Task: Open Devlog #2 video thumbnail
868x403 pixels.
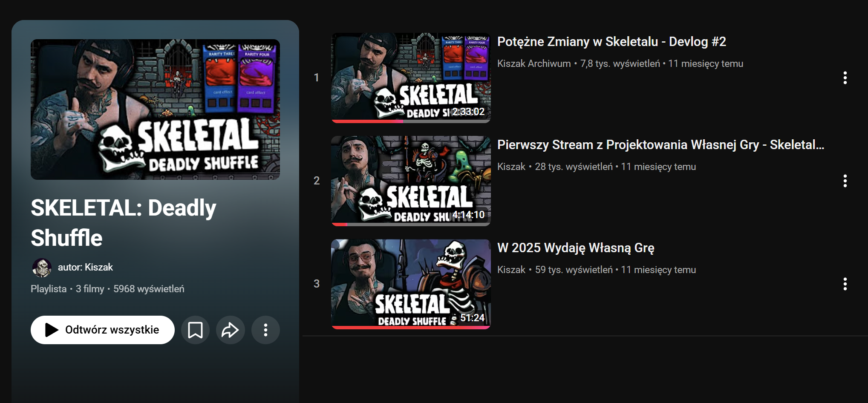Action: (411, 77)
